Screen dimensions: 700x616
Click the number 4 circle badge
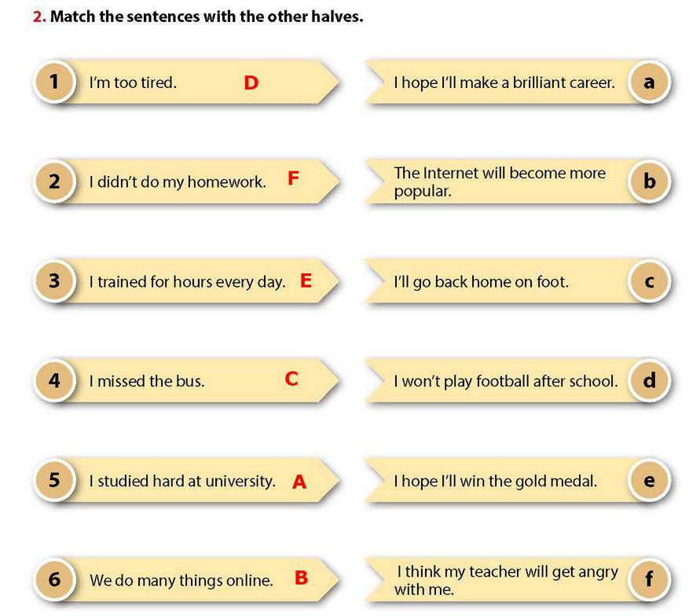point(54,381)
